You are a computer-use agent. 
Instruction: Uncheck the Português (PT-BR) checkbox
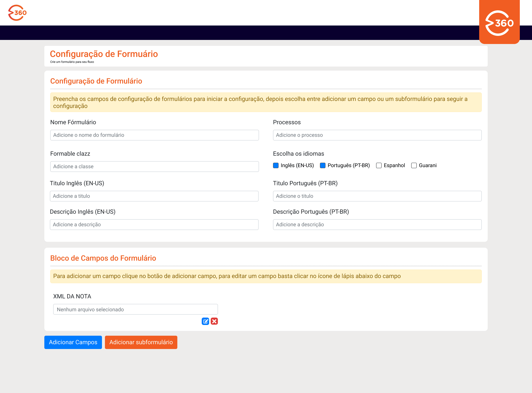pyautogui.click(x=323, y=165)
